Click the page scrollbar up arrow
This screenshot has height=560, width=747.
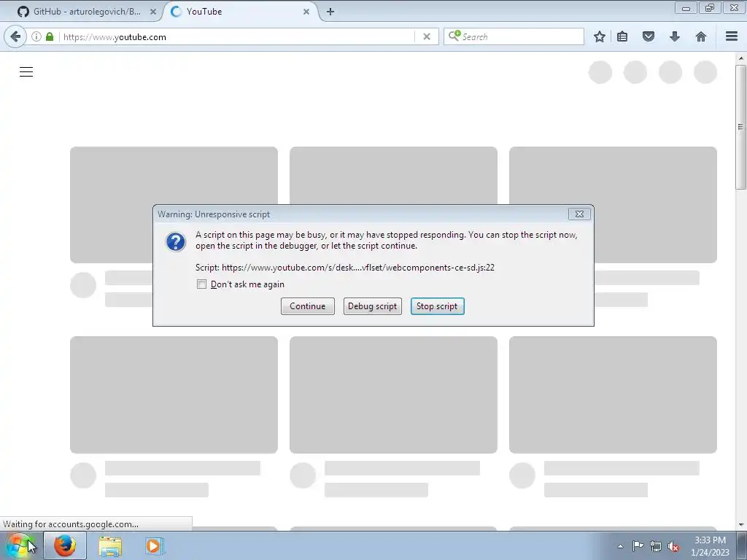[x=741, y=58]
